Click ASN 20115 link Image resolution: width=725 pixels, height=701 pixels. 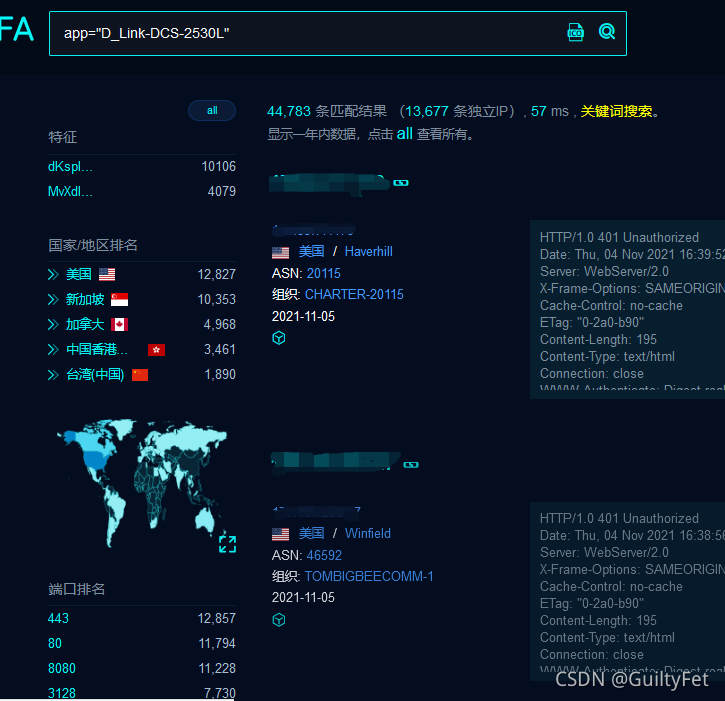(x=324, y=273)
